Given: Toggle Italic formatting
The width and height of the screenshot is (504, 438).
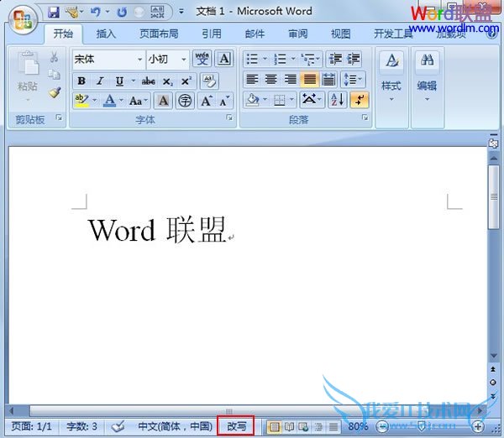Looking at the screenshot, I should [100, 81].
